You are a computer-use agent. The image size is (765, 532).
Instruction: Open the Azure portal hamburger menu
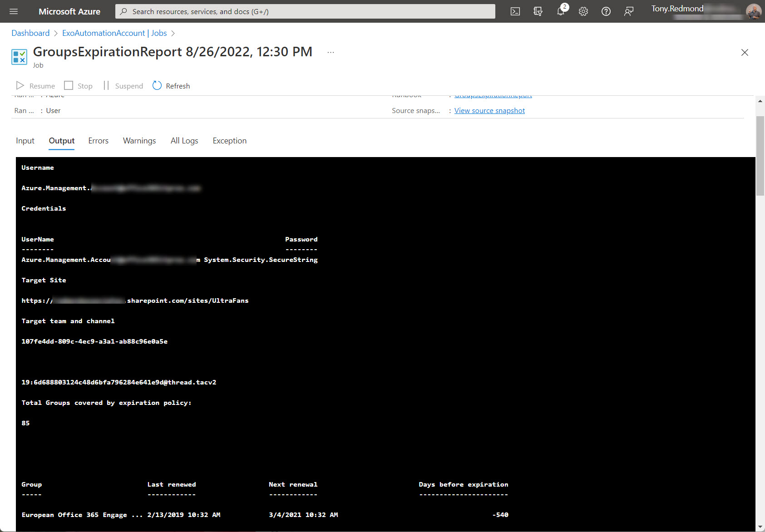pyautogui.click(x=14, y=11)
